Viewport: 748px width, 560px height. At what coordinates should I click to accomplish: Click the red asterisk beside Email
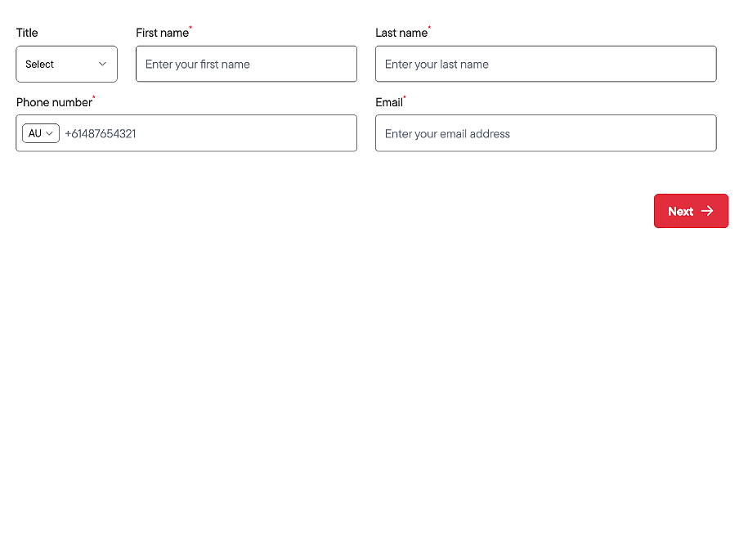(405, 96)
